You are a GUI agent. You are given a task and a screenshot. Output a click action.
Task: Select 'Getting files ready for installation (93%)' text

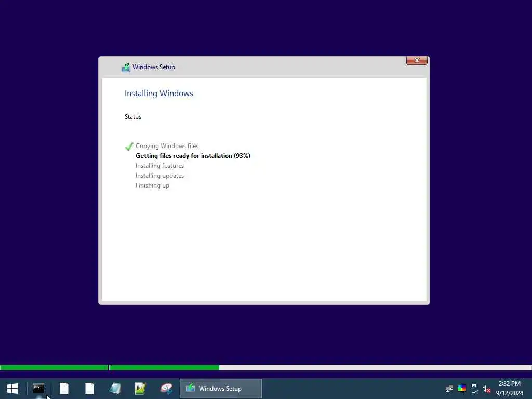click(193, 156)
